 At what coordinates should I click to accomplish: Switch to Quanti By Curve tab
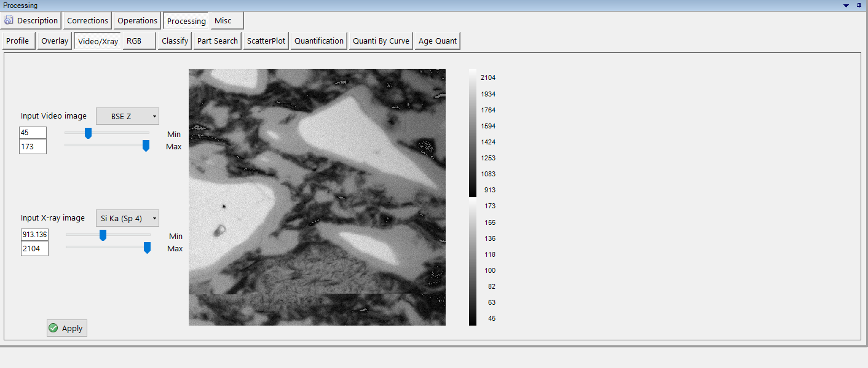[x=381, y=41]
